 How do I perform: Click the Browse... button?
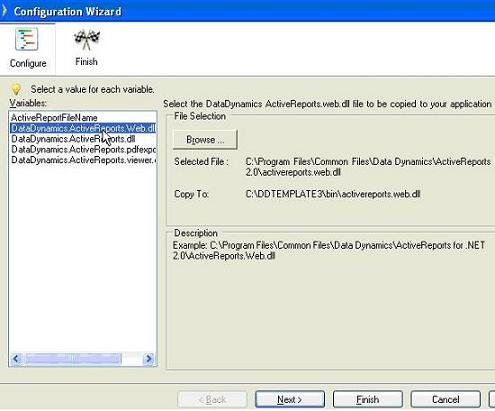coord(205,139)
